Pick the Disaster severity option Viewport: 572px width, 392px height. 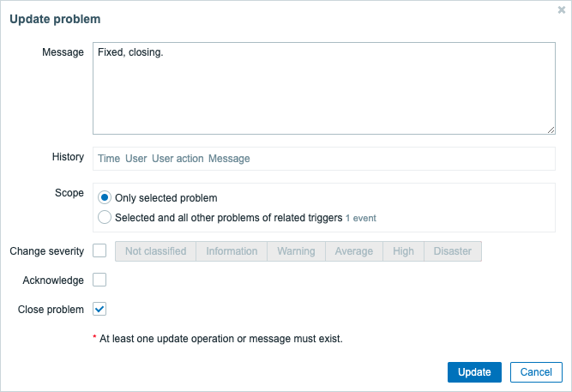coord(453,251)
